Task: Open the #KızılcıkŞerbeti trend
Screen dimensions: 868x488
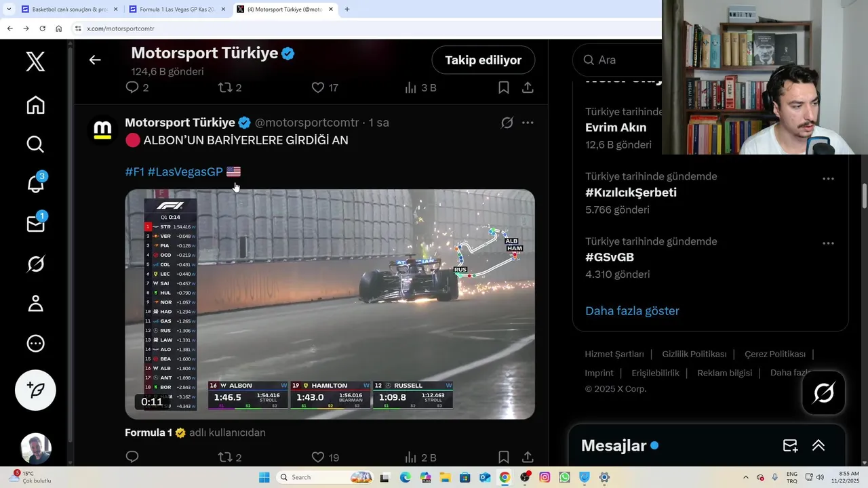Action: click(x=631, y=192)
